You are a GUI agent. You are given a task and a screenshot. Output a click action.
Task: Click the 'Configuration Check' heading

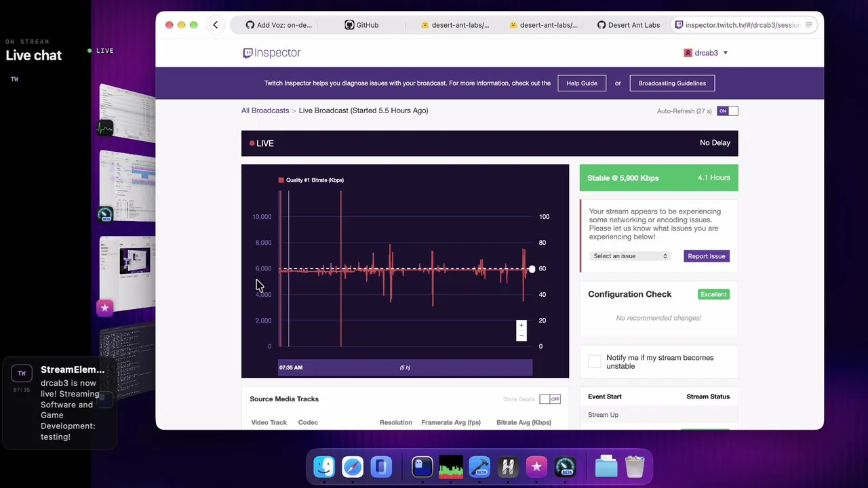pyautogui.click(x=630, y=294)
